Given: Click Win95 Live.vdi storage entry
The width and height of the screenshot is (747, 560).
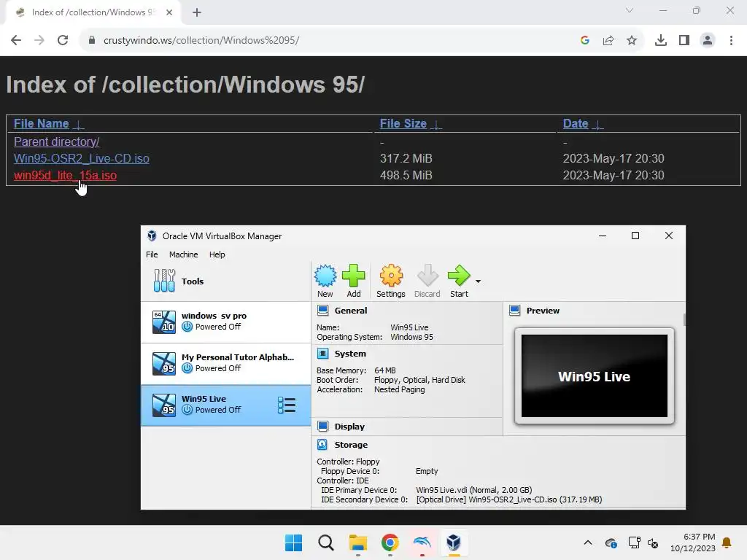Looking at the screenshot, I should (x=474, y=490).
